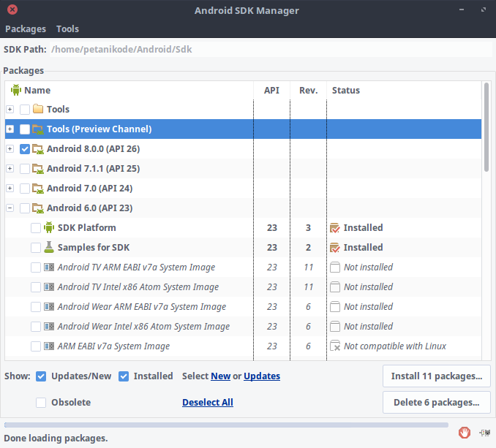
Task: Open the Tools menu
Action: (x=68, y=29)
